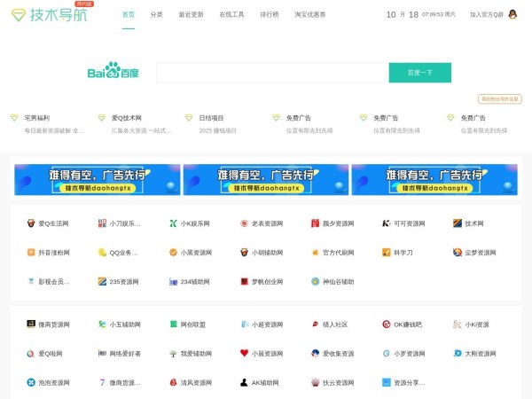Image resolution: width=532 pixels, height=399 pixels.
Task: Click the 官方代刷网 site icon
Action: point(315,253)
